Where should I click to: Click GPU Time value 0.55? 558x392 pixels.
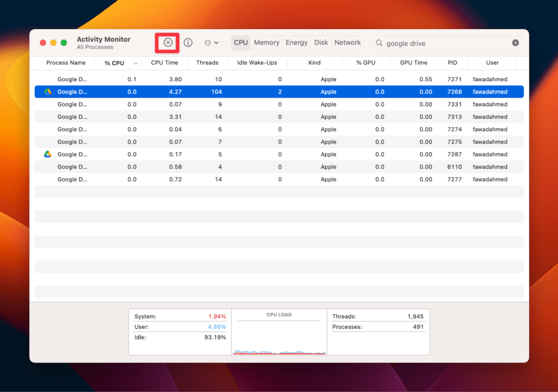pos(426,79)
